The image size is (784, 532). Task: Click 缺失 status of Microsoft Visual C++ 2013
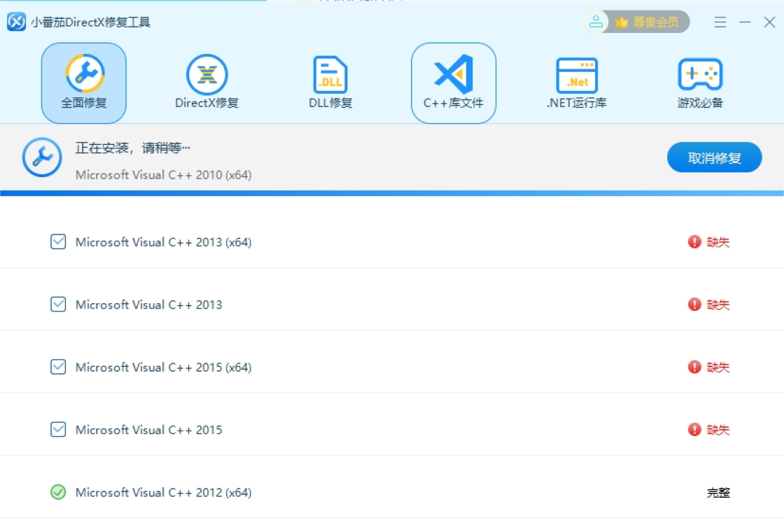709,304
